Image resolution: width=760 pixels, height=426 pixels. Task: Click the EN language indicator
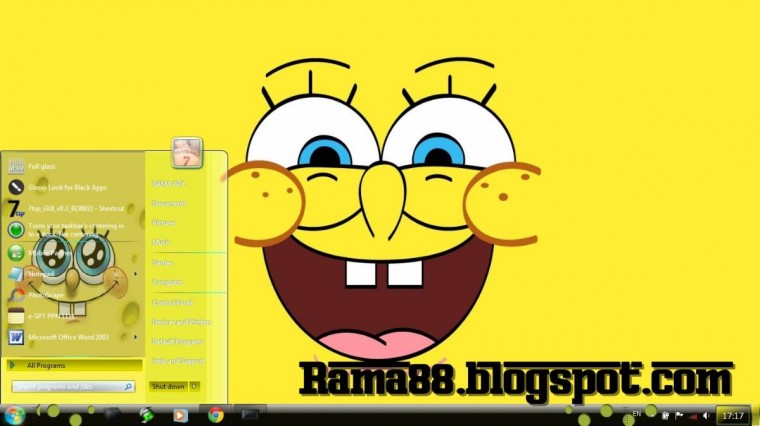click(x=636, y=414)
